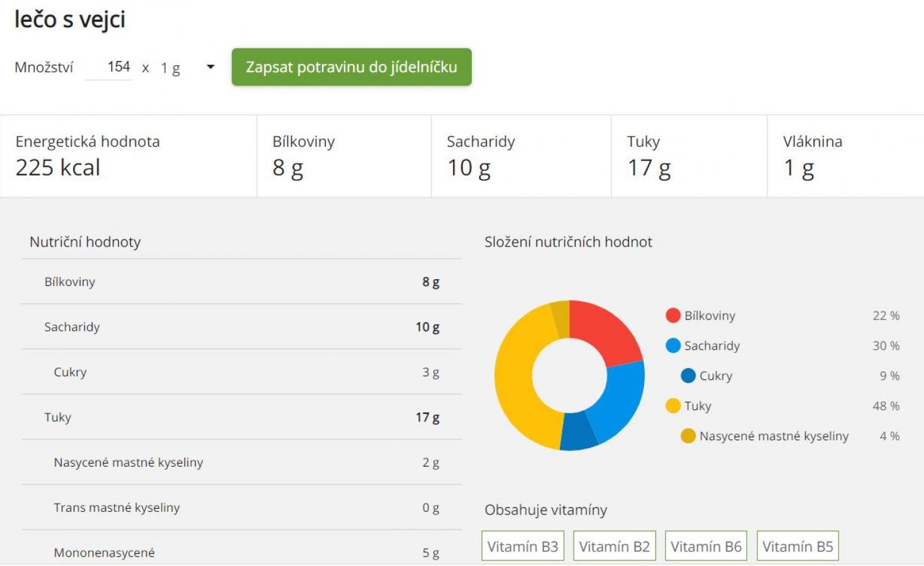Open the Vitamín B6 tag
Screen dimensions: 924x566
(x=706, y=547)
